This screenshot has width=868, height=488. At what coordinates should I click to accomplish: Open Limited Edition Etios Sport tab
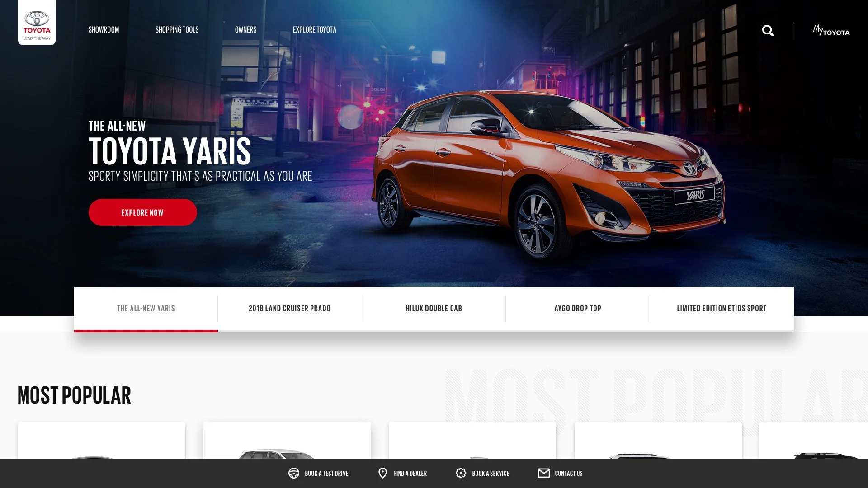[722, 309]
